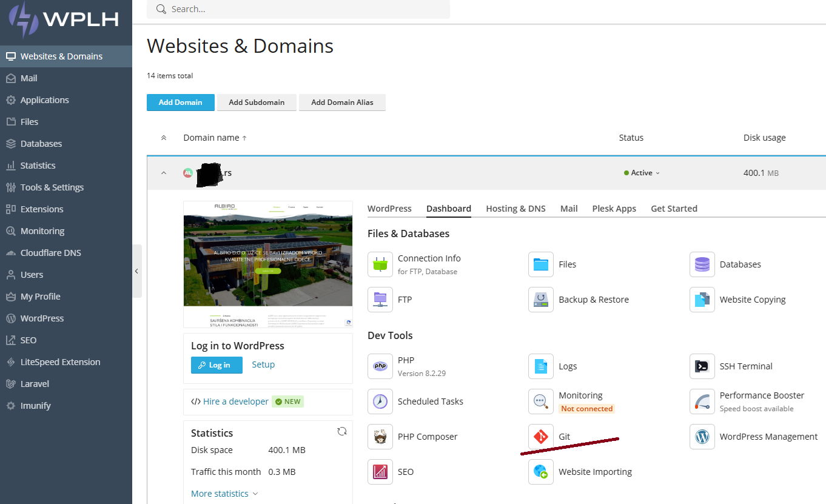Open the Files folder icon in Dashboard
Viewport: 826px width, 504px height.
pos(541,264)
